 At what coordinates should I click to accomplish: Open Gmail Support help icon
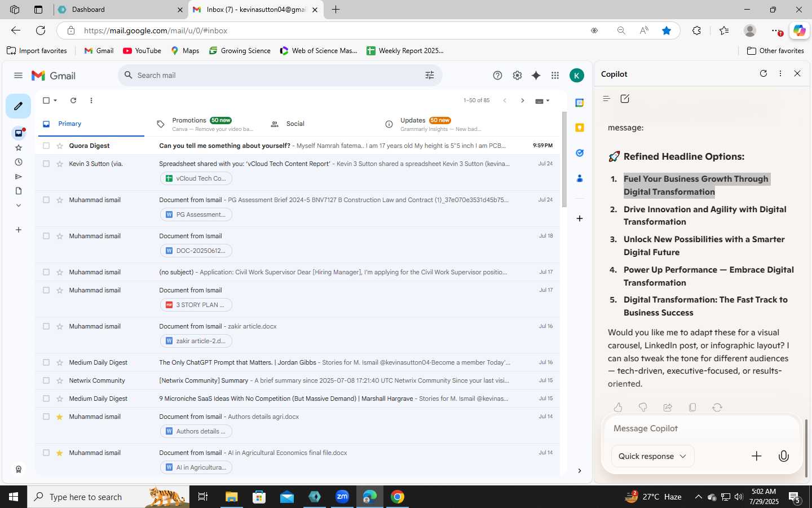coord(497,76)
